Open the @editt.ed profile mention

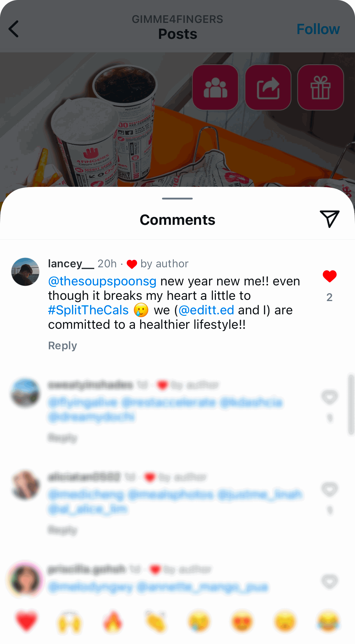tap(206, 310)
